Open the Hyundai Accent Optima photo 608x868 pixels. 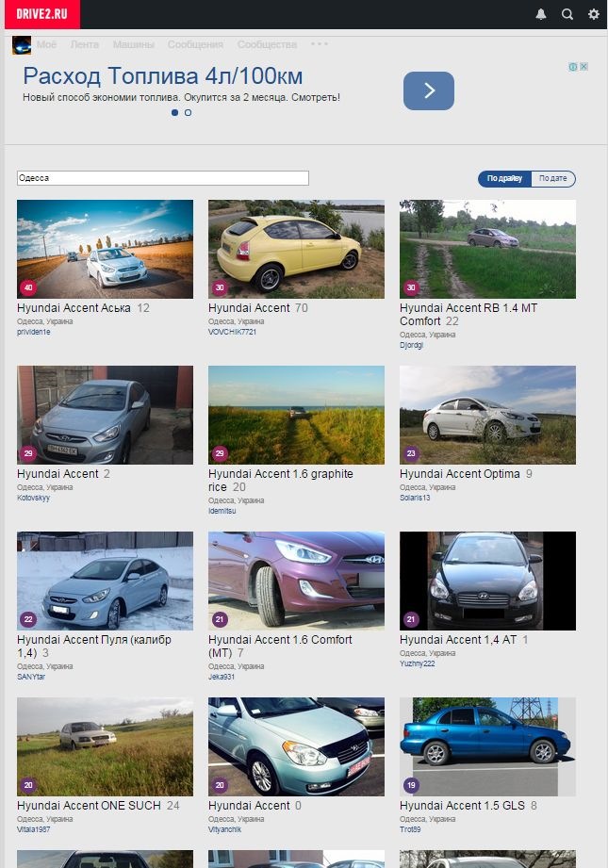point(488,415)
